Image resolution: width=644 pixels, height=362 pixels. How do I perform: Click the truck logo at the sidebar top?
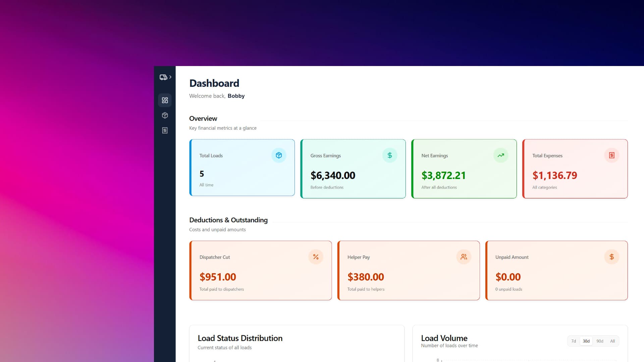(163, 77)
